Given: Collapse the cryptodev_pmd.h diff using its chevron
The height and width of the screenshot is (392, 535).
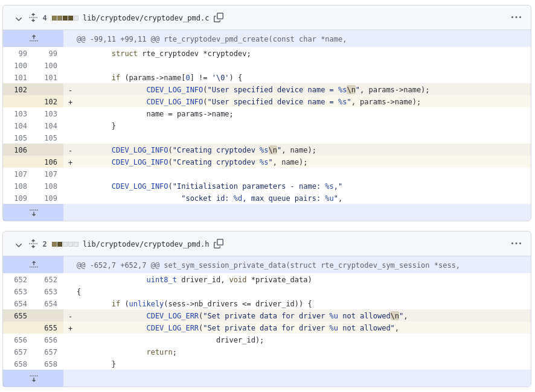Looking at the screenshot, I should pos(18,244).
